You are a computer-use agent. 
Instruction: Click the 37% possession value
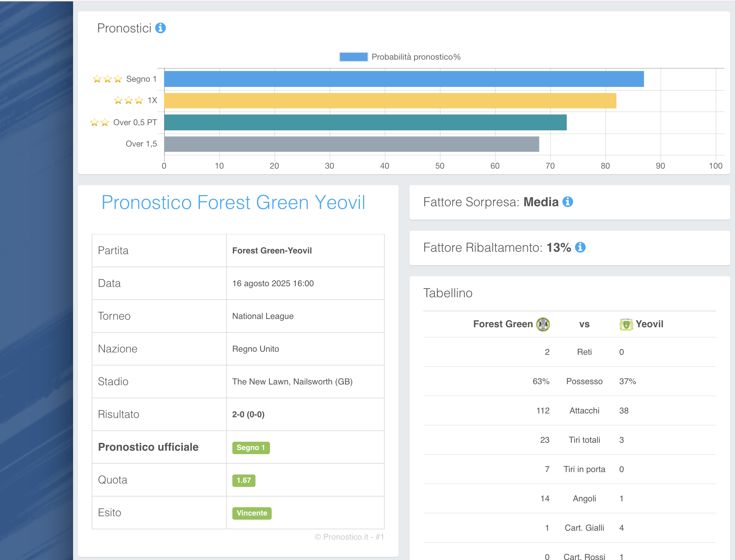[627, 381]
